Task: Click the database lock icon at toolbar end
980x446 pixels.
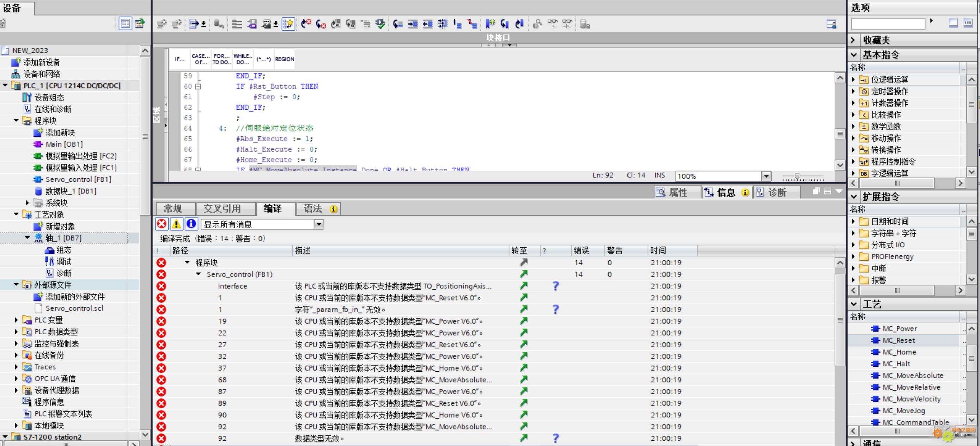Action: tap(585, 24)
